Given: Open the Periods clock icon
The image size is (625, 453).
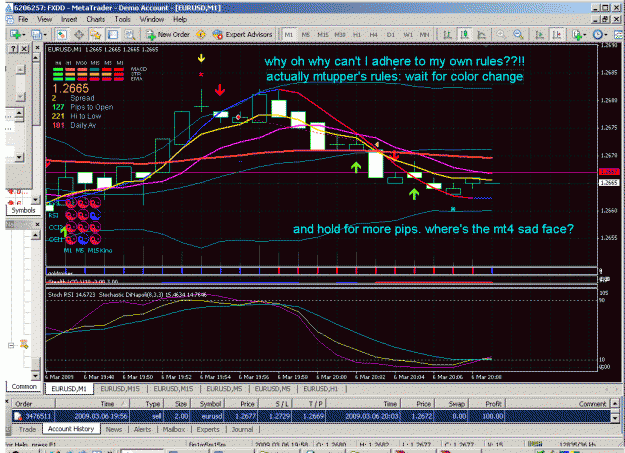Looking at the screenshot, I should [597, 35].
